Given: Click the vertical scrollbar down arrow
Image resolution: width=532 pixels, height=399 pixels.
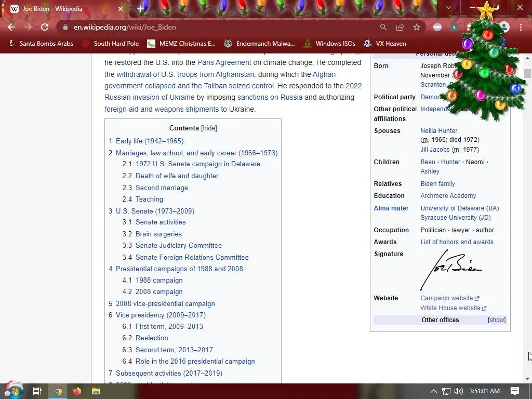Looking at the screenshot, I should [x=527, y=379].
